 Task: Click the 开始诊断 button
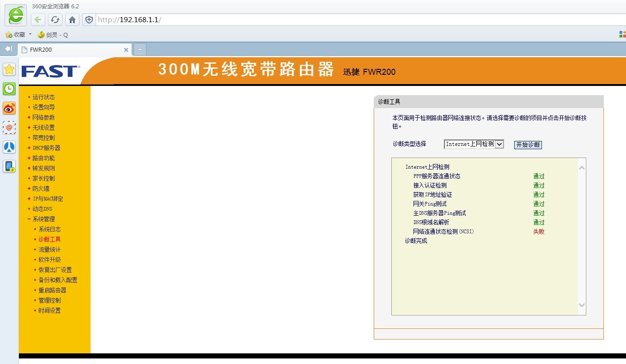528,145
